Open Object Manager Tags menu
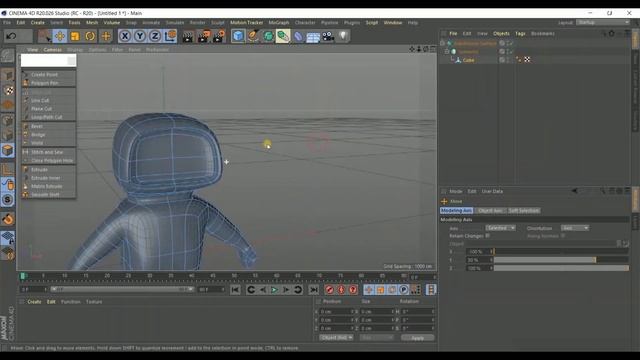This screenshot has width=640, height=360. [520, 33]
